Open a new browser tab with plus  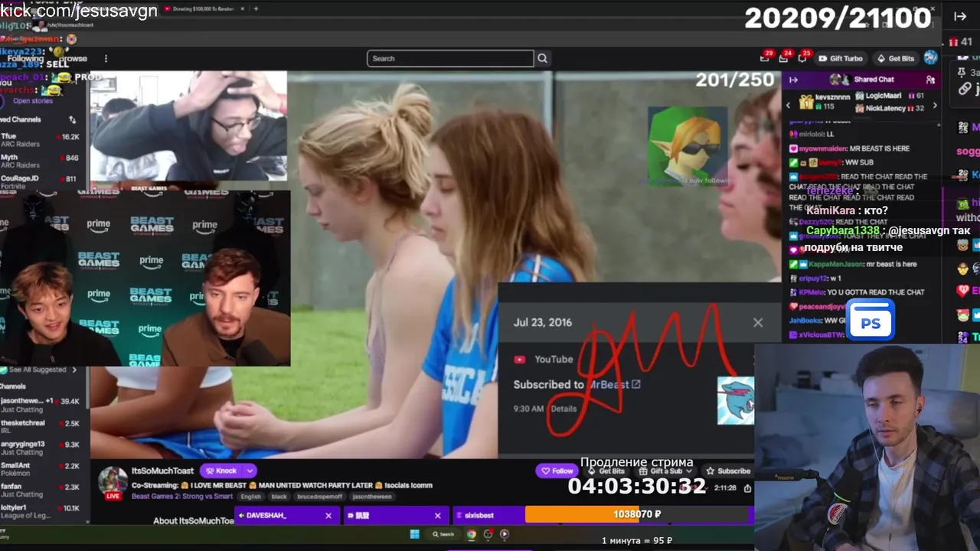256,8
